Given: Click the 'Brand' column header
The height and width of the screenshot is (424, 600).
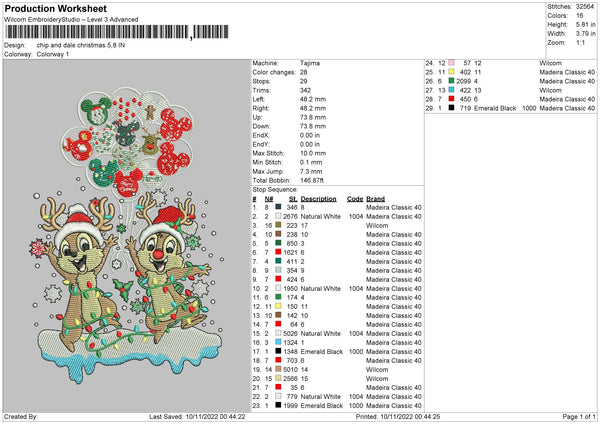Looking at the screenshot, I should pos(375,199).
